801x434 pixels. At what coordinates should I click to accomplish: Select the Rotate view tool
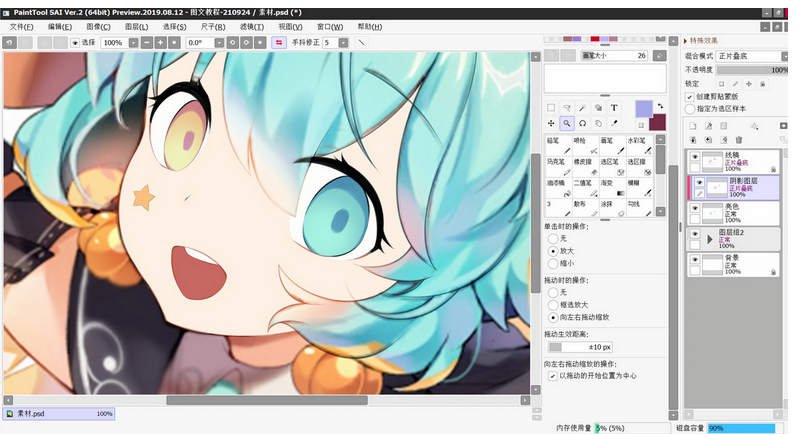(x=582, y=123)
